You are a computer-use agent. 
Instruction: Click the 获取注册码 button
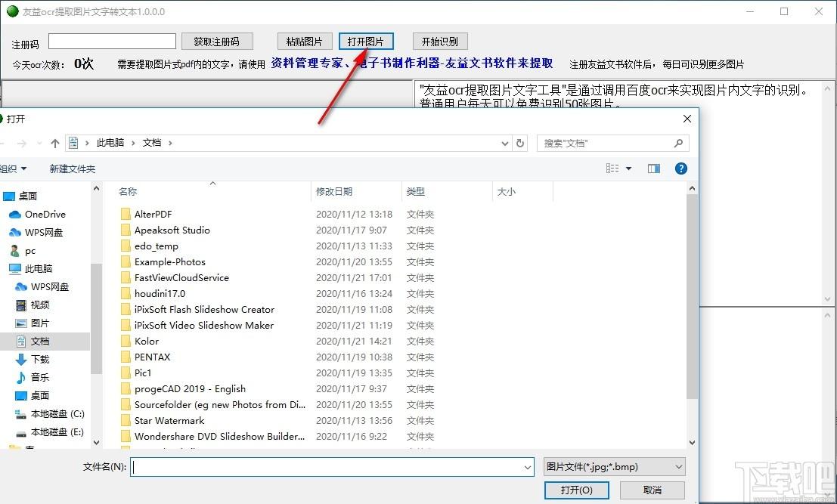pyautogui.click(x=217, y=42)
